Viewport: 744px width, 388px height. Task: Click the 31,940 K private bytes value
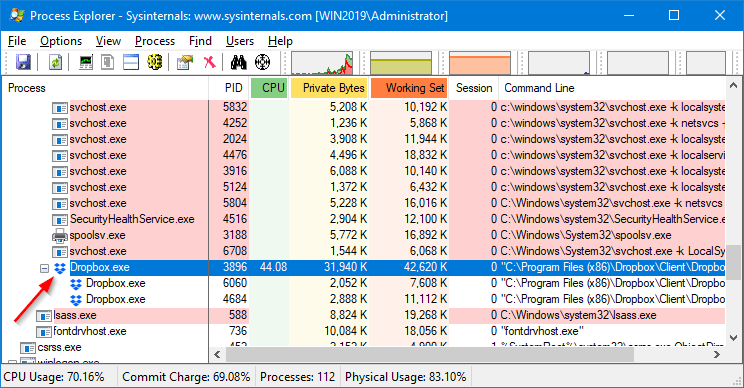345,268
